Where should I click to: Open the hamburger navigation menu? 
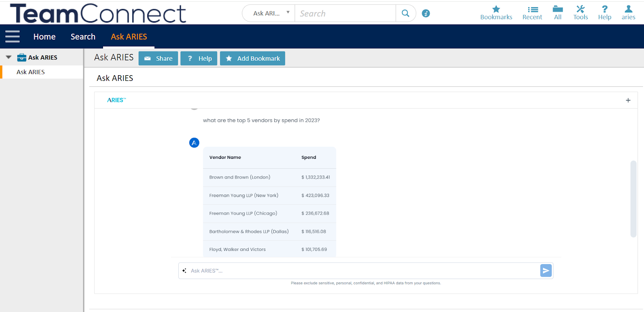click(12, 37)
